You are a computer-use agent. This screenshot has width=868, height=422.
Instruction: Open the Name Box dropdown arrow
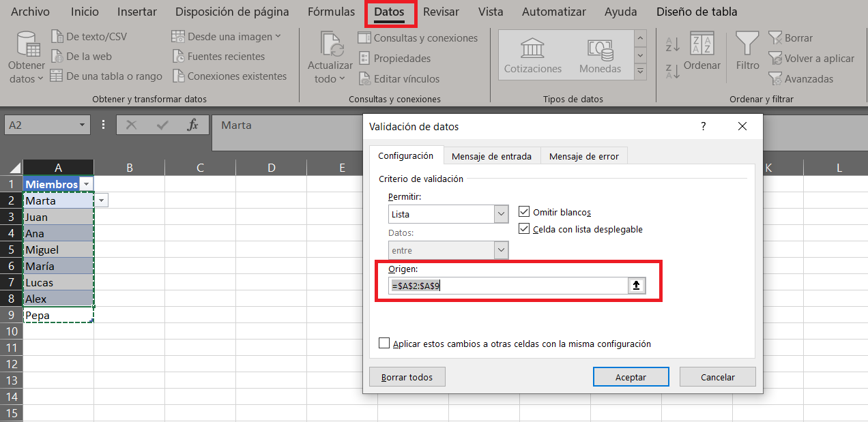pos(83,125)
